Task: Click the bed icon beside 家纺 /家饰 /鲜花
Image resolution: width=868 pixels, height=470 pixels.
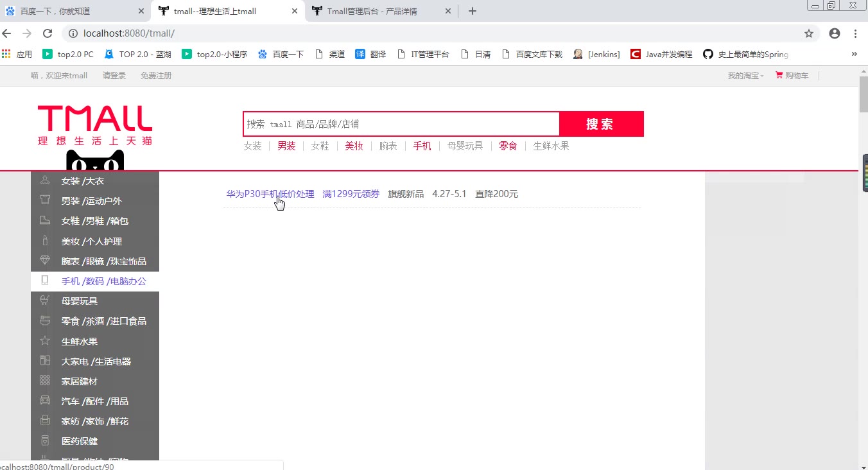Action: (45, 421)
